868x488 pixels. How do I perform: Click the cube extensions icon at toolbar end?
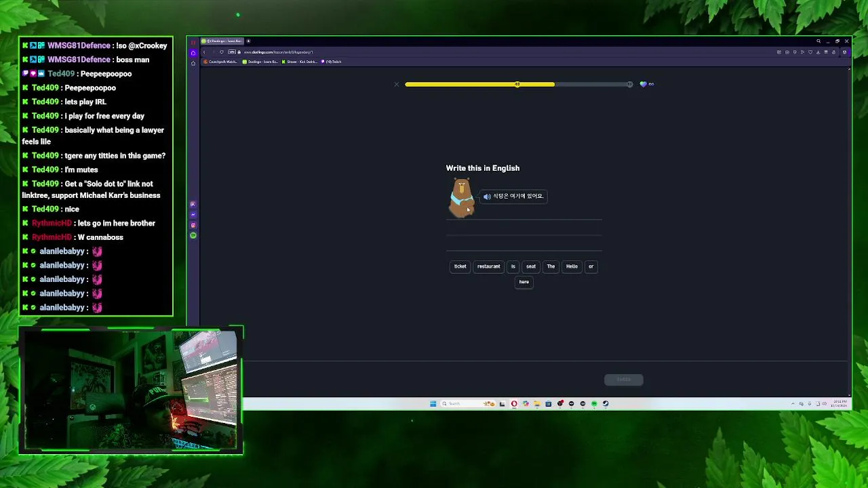click(x=845, y=52)
